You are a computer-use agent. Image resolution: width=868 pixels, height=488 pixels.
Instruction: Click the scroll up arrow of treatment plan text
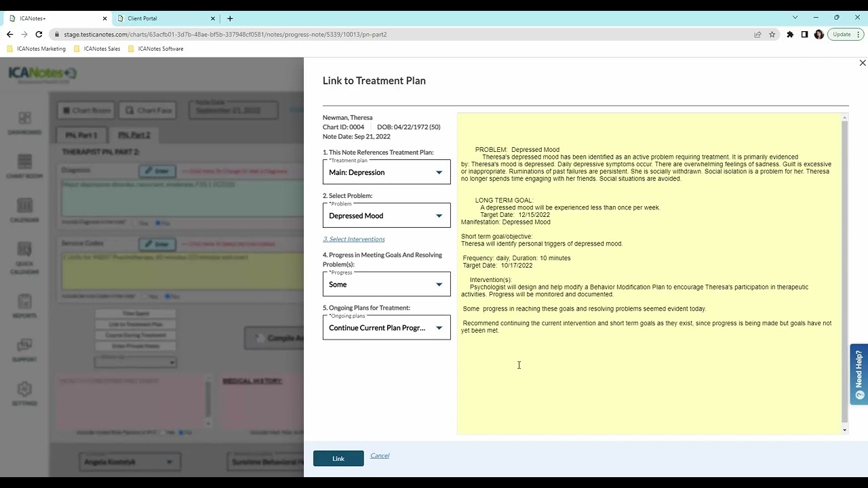(x=844, y=118)
